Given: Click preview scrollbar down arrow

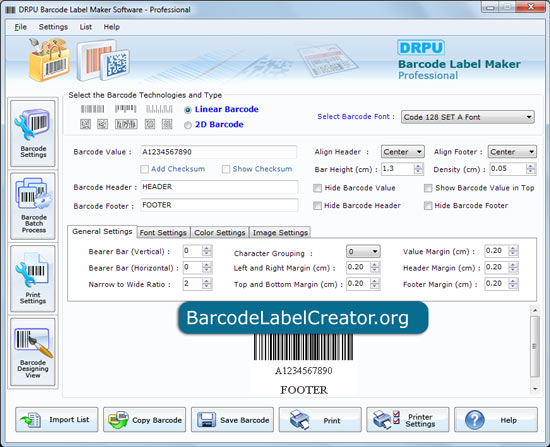Looking at the screenshot, I should point(535,389).
